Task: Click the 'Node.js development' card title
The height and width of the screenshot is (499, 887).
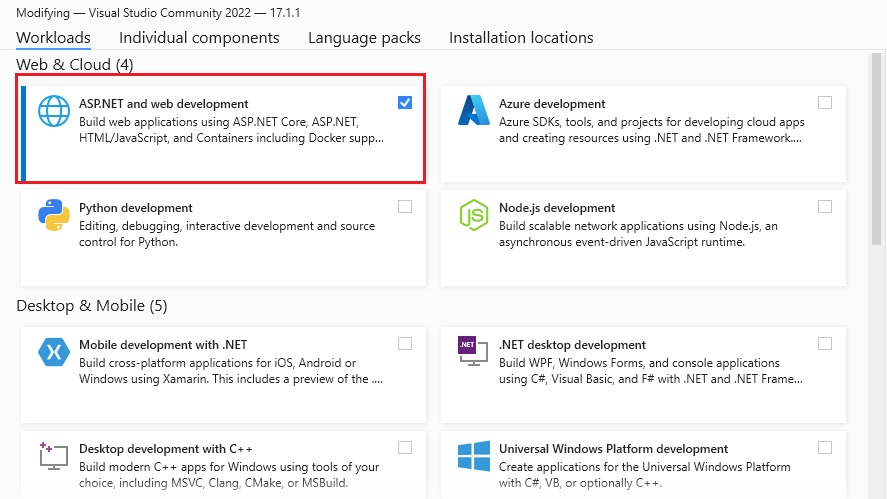Action: coord(557,208)
